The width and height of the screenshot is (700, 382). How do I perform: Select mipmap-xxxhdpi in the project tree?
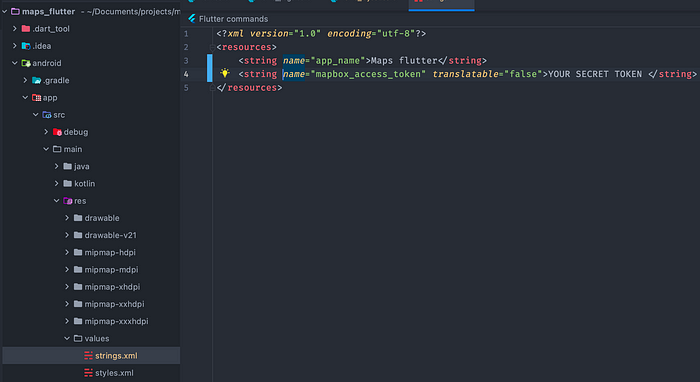pyautogui.click(x=91, y=321)
